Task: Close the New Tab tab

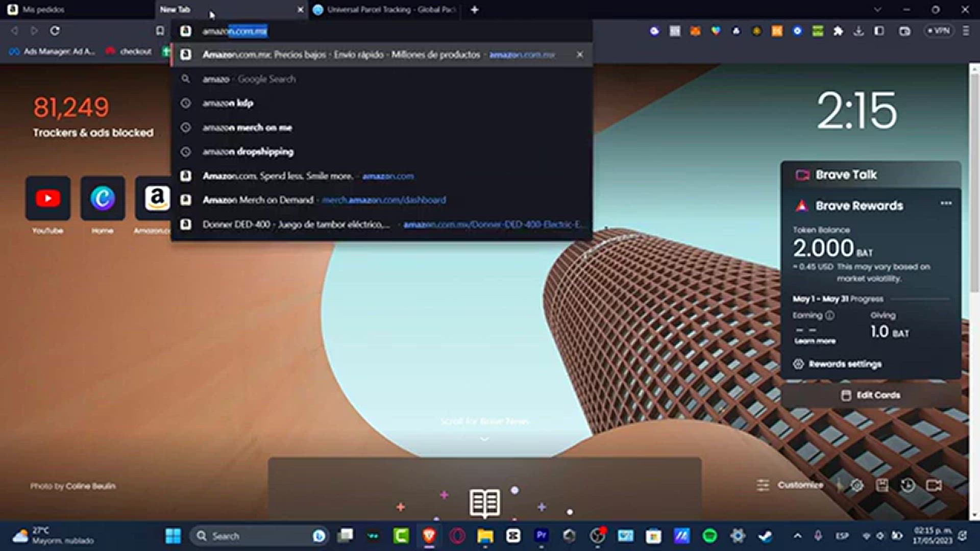Action: [x=300, y=10]
